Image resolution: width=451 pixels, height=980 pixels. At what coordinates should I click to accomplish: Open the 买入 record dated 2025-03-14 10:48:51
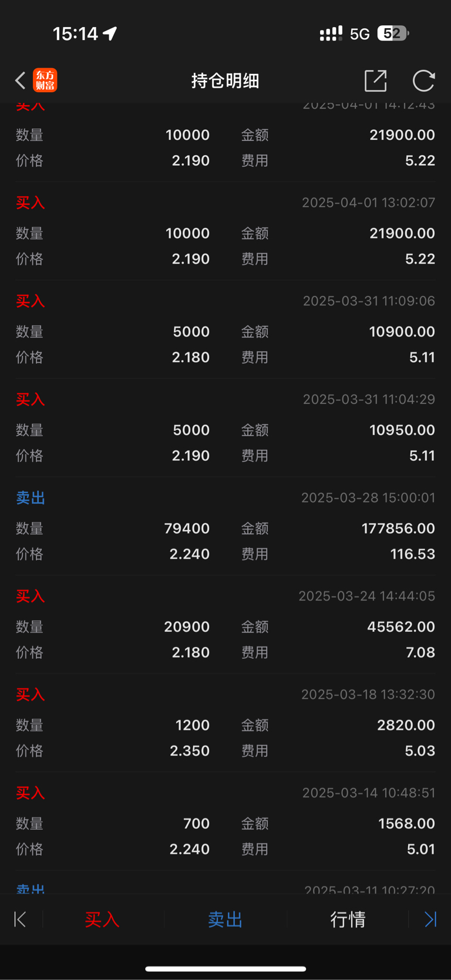(225, 821)
